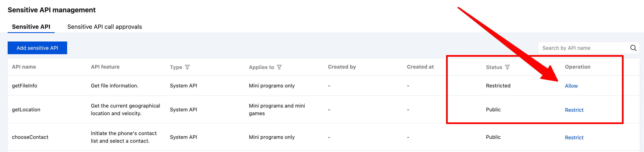Allow the getFileInfo API
Image resolution: width=644 pixels, height=152 pixels.
click(x=571, y=86)
